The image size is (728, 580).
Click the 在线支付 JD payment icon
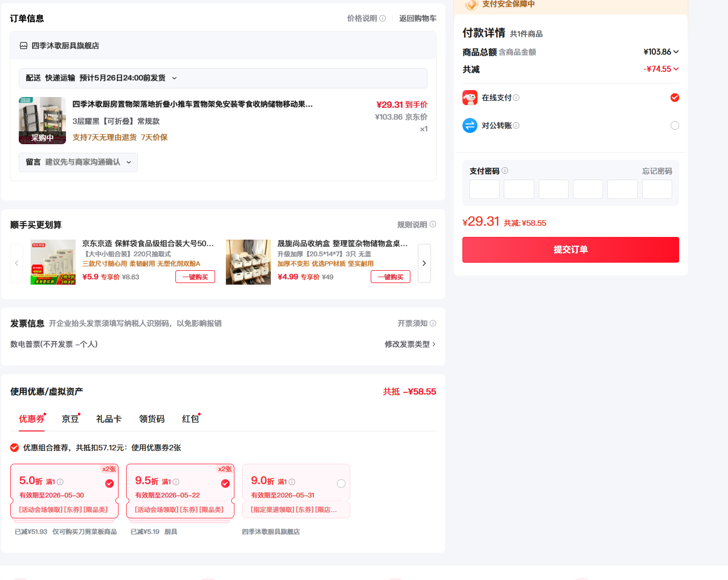470,98
